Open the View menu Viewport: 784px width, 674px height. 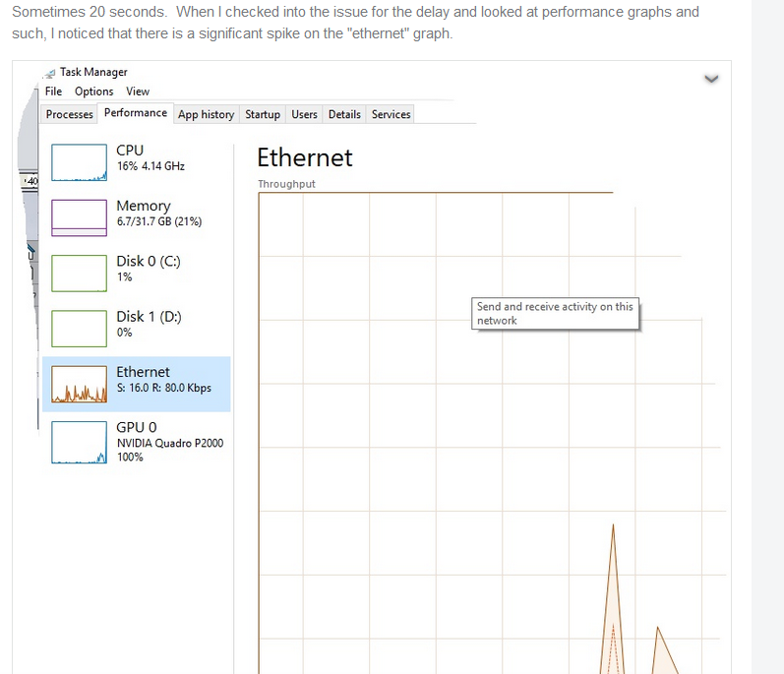click(138, 92)
